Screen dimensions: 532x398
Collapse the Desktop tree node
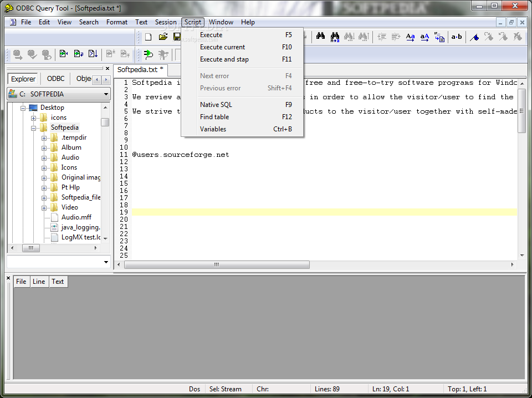pos(23,108)
